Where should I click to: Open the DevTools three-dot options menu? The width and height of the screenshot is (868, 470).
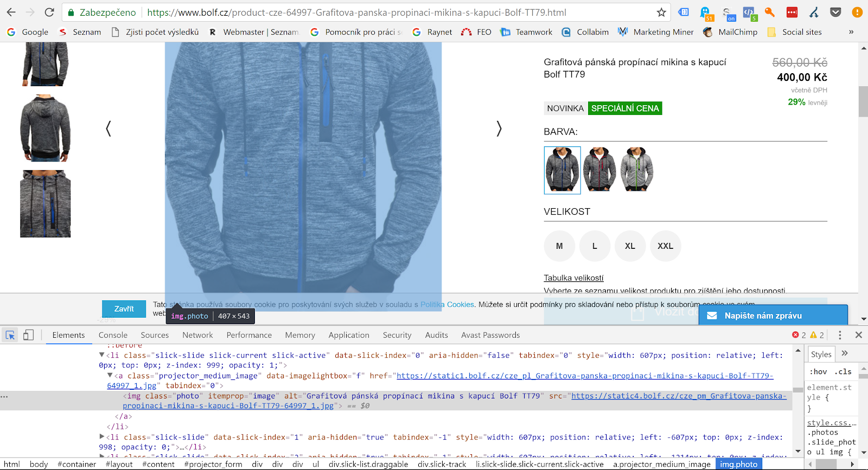tap(840, 335)
